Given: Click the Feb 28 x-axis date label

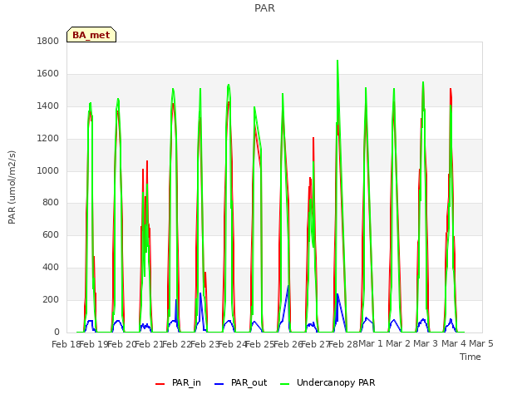Looking at the screenshot, I should 343,344.
